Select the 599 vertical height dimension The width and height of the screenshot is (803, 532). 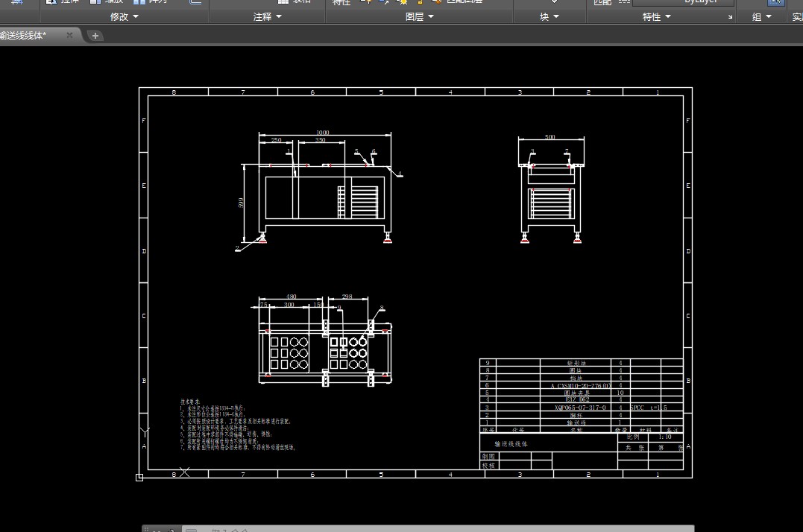pyautogui.click(x=241, y=203)
